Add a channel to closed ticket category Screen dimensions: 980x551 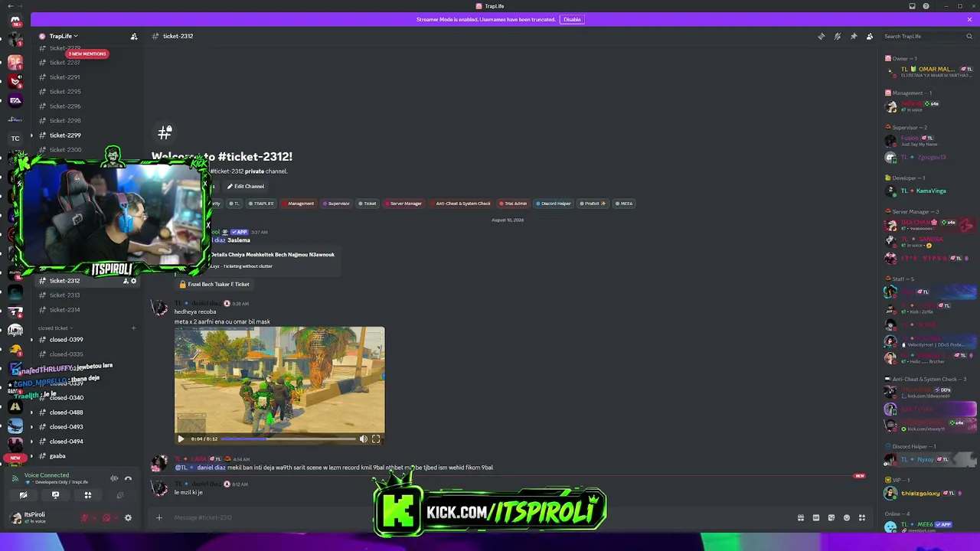pyautogui.click(x=133, y=328)
